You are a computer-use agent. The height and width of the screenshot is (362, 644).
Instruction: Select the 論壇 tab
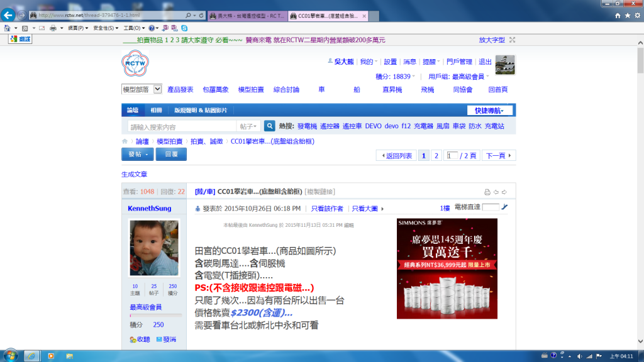pyautogui.click(x=133, y=110)
